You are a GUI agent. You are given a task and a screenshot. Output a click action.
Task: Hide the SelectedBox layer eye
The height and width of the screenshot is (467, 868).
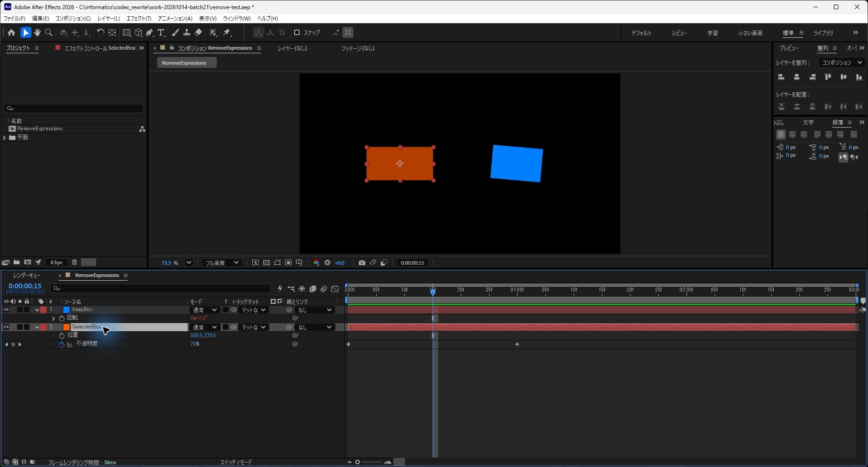click(x=6, y=327)
